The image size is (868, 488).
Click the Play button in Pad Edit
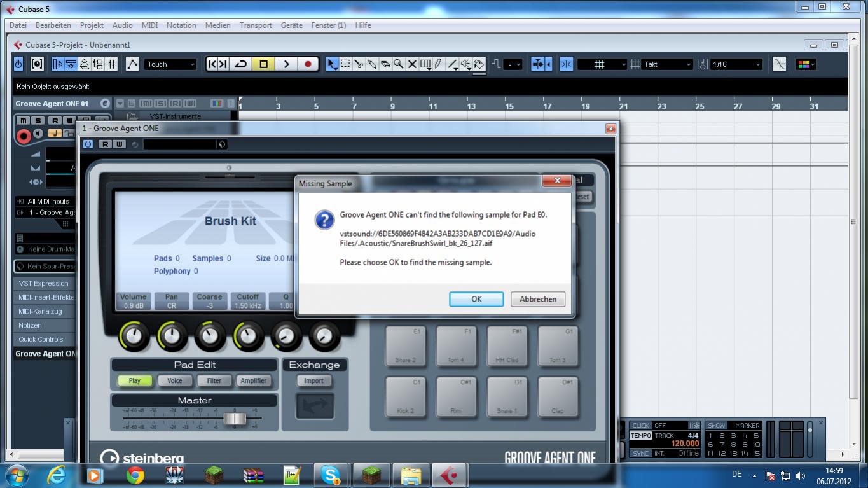click(135, 380)
